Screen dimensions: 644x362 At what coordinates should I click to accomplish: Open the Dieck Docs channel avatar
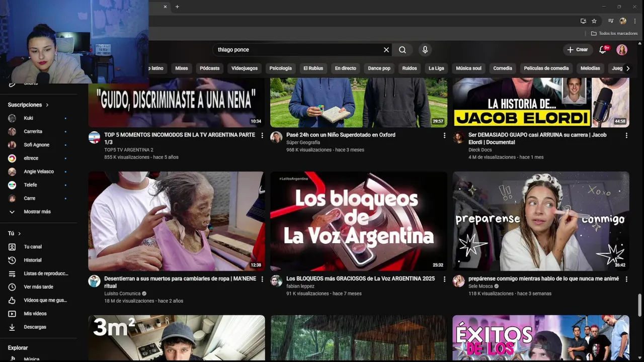[458, 138]
